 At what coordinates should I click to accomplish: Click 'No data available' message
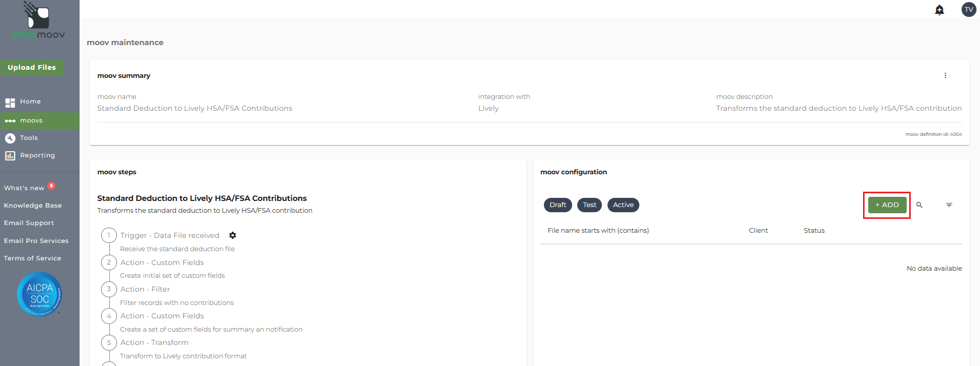click(x=934, y=269)
